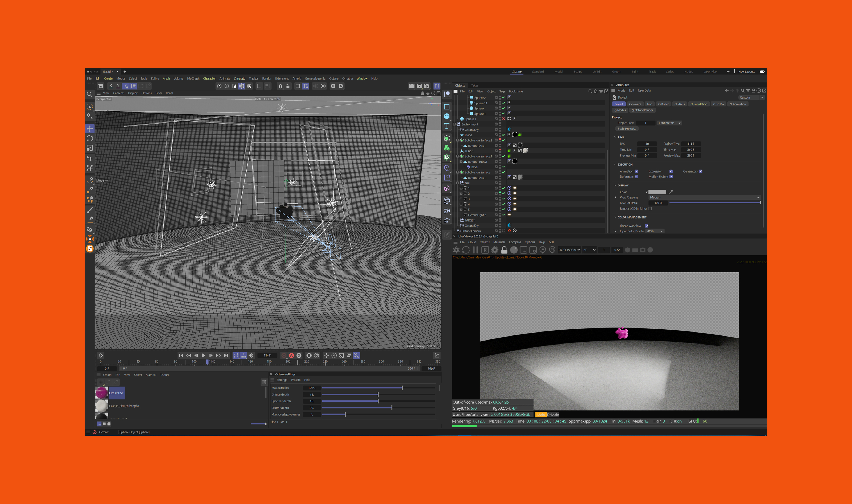Uncheck the Animation execution checkbox
Screen dimensions: 852x504
(x=636, y=171)
